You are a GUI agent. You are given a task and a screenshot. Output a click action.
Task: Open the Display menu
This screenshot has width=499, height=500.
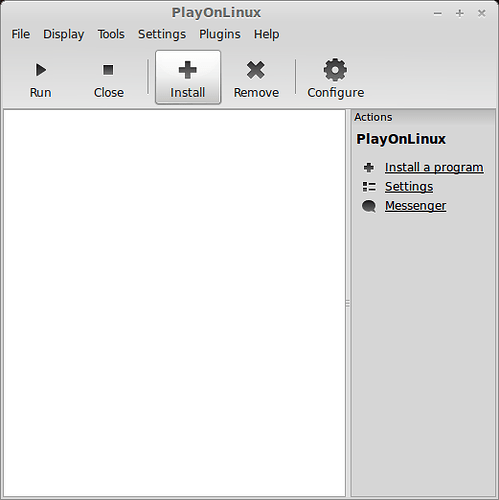64,34
